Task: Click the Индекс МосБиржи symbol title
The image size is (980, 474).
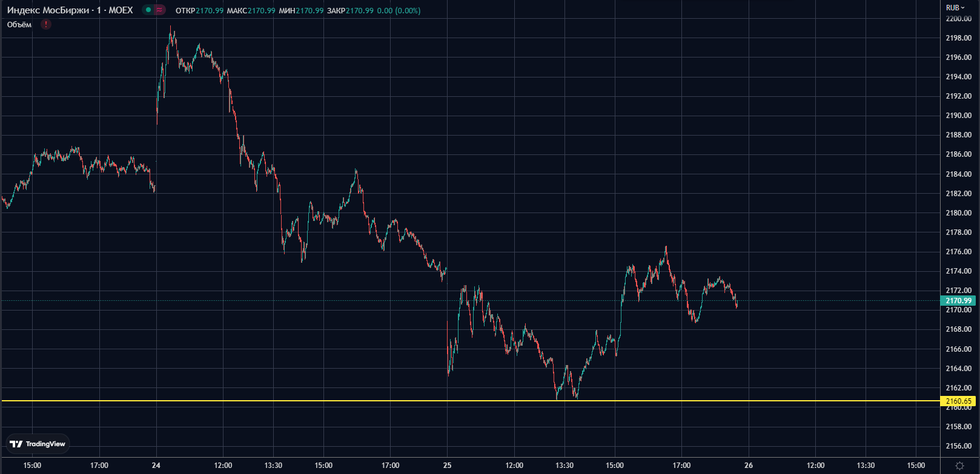Action: click(70, 10)
